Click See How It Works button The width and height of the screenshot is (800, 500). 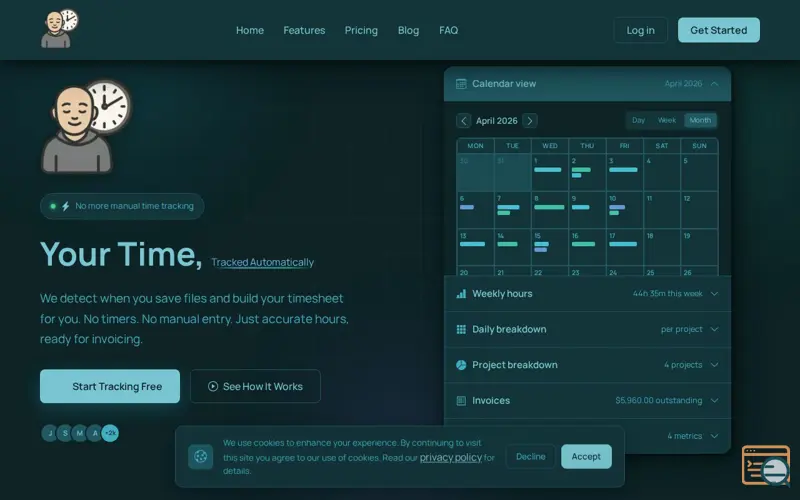255,386
